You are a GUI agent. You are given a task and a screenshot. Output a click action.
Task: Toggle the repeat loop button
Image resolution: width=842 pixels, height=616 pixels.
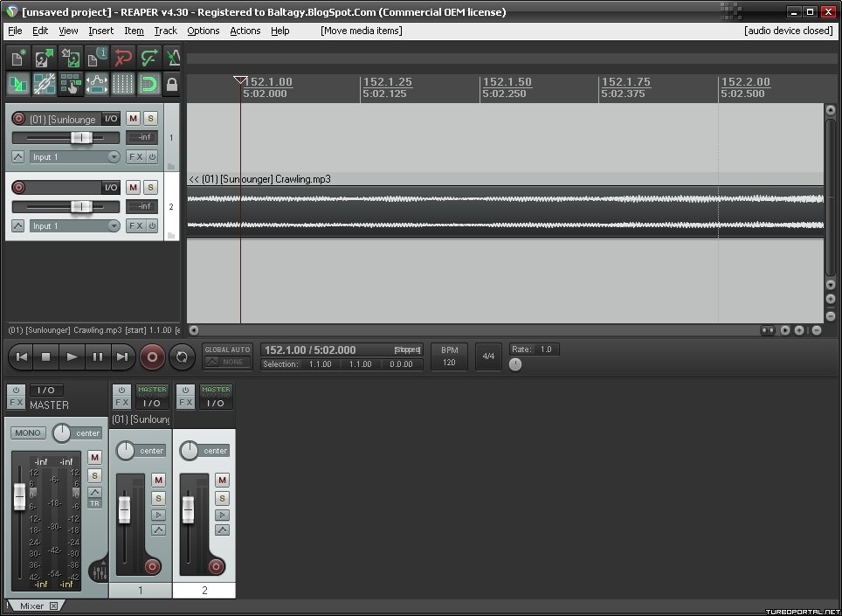coord(182,356)
